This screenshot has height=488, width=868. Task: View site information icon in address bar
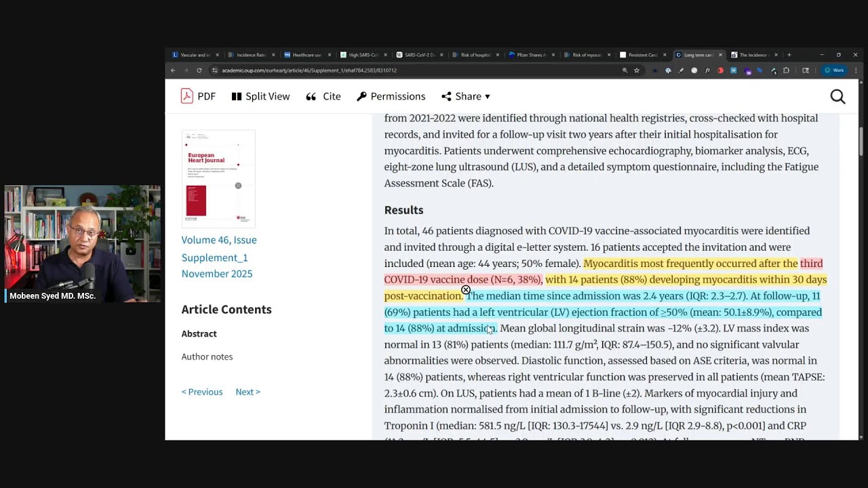coord(215,70)
